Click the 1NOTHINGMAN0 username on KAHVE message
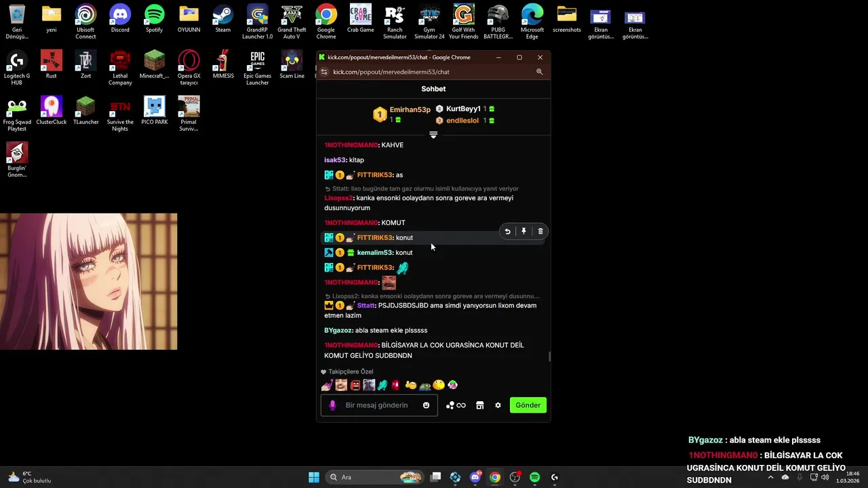Image resolution: width=868 pixels, height=488 pixels. [x=351, y=145]
